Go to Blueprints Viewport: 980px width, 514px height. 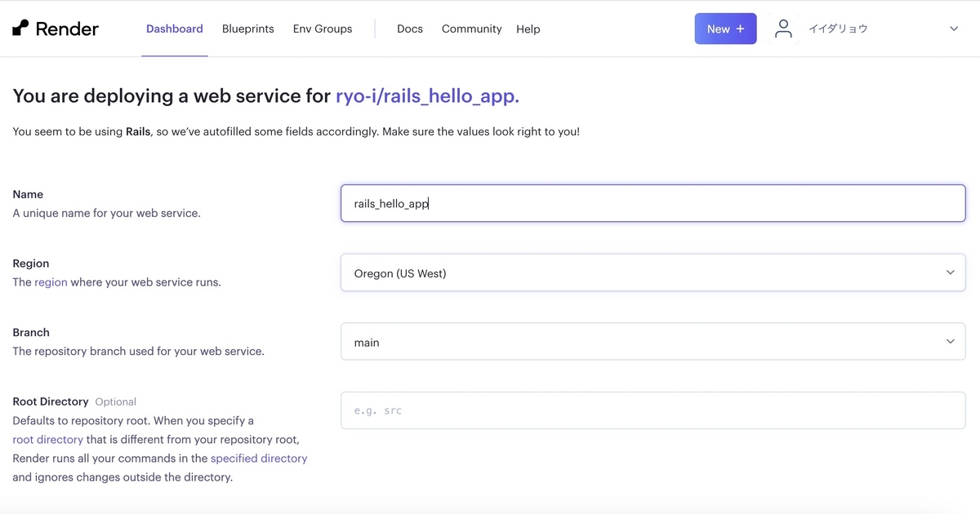(x=248, y=29)
